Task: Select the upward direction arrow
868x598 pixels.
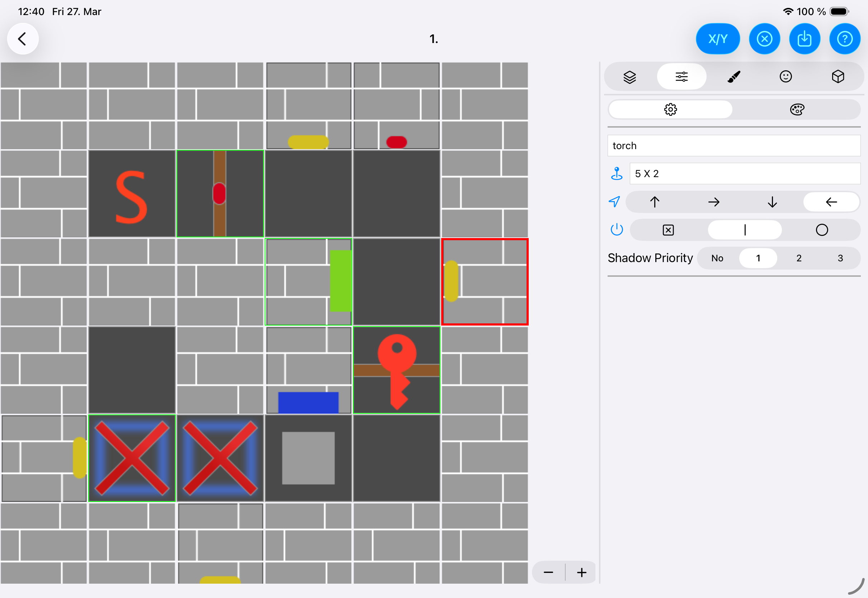Action: (x=654, y=201)
